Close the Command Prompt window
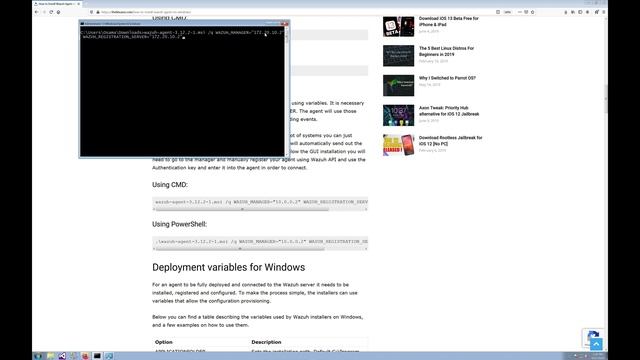The image size is (640, 360). click(285, 24)
